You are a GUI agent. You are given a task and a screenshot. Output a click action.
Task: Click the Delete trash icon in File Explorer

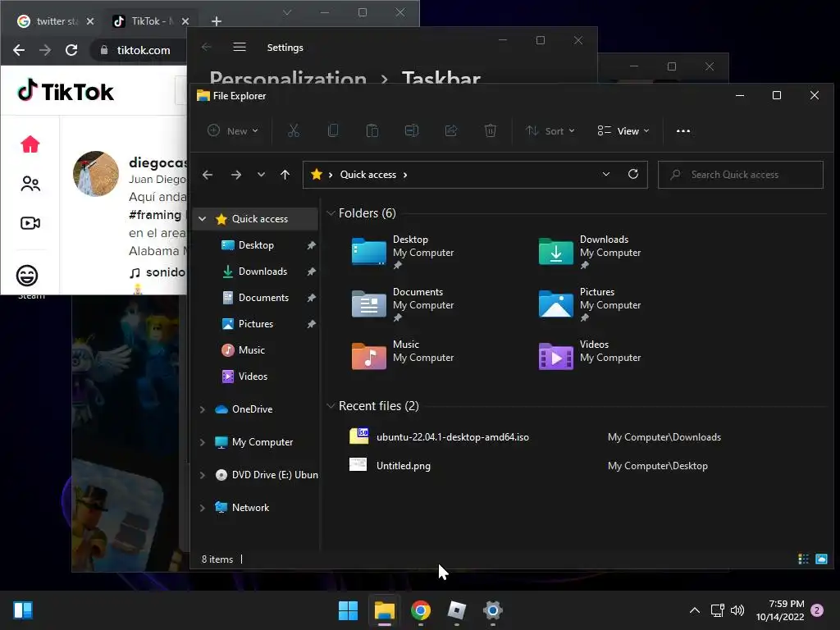point(491,130)
